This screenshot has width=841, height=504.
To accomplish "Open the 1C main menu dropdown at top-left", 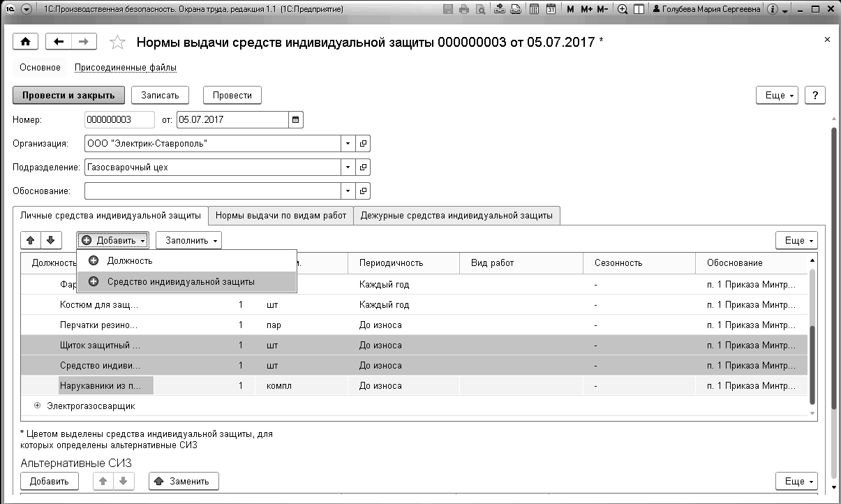I will point(26,10).
